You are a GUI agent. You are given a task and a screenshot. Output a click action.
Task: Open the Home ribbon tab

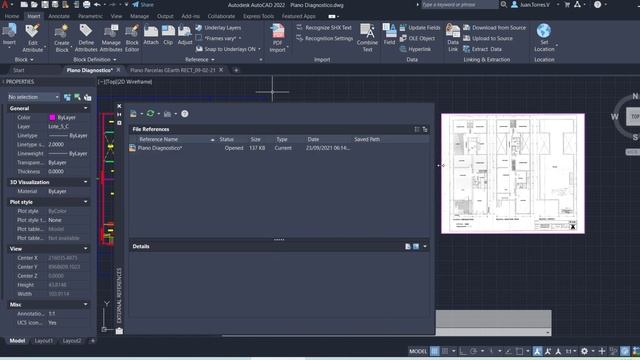(12, 16)
